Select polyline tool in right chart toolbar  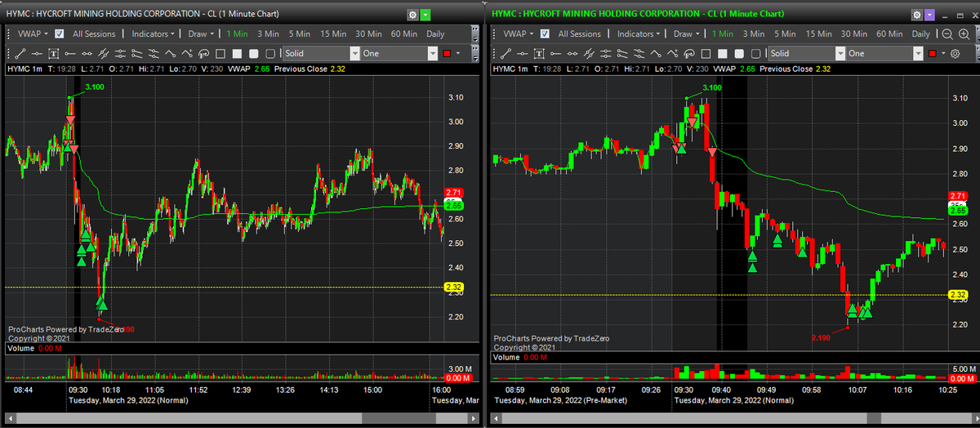click(x=656, y=53)
